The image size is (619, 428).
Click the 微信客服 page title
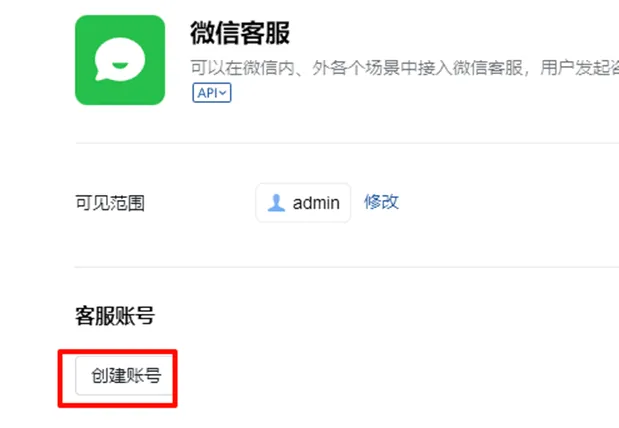[240, 33]
